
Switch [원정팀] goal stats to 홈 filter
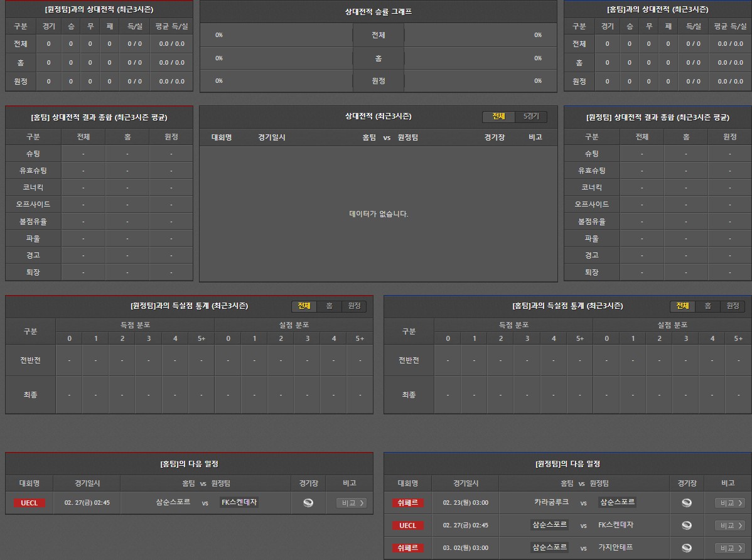(x=329, y=306)
